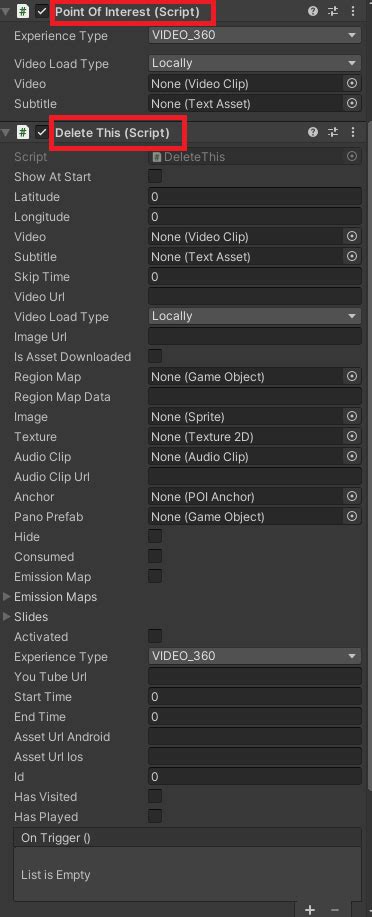Screen dimensions: 372x917
Task: Add entry to On Trigger list
Action: tap(310, 909)
